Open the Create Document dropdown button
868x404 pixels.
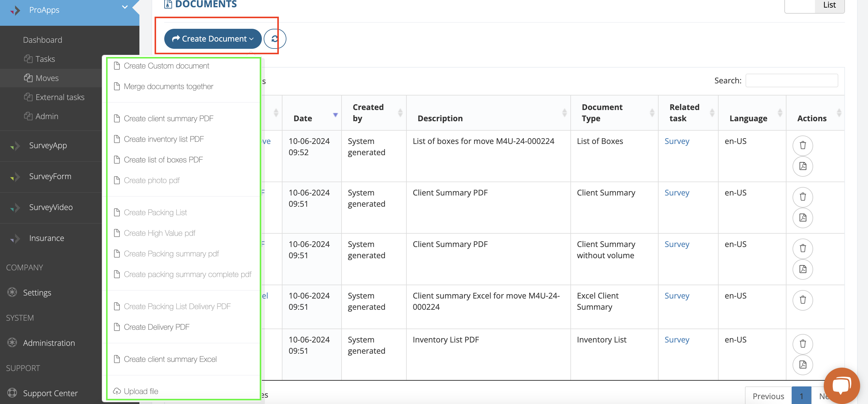pos(213,39)
